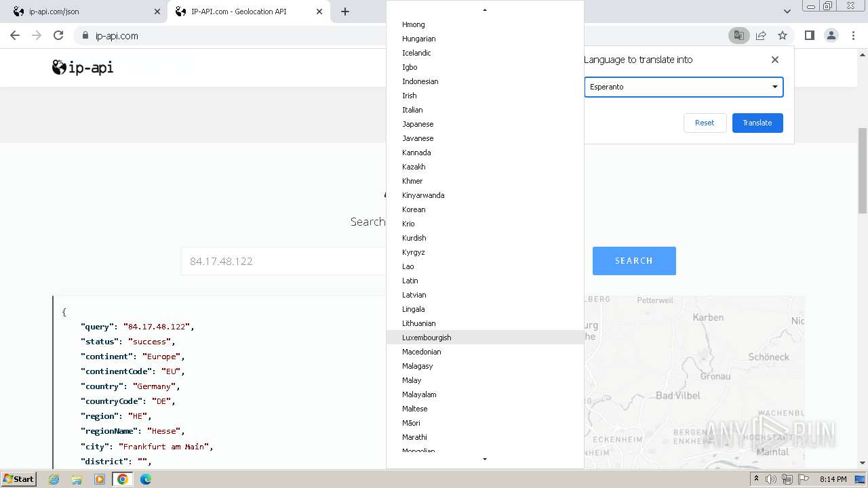The height and width of the screenshot is (488, 868).
Task: Click the IP address search field
Action: pos(283,261)
